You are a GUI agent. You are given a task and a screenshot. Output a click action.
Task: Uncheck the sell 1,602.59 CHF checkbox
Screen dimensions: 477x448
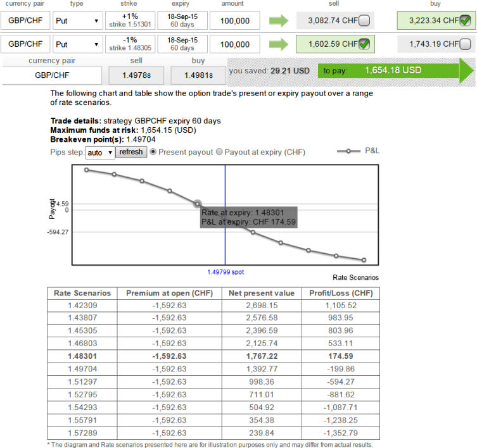pos(364,44)
